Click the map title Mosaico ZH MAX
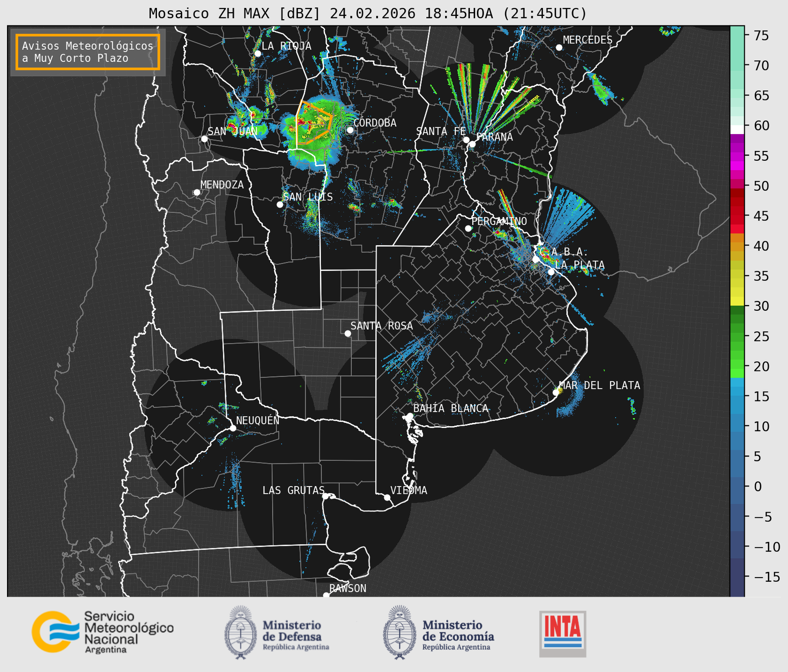The width and height of the screenshot is (788, 672). pyautogui.click(x=367, y=14)
